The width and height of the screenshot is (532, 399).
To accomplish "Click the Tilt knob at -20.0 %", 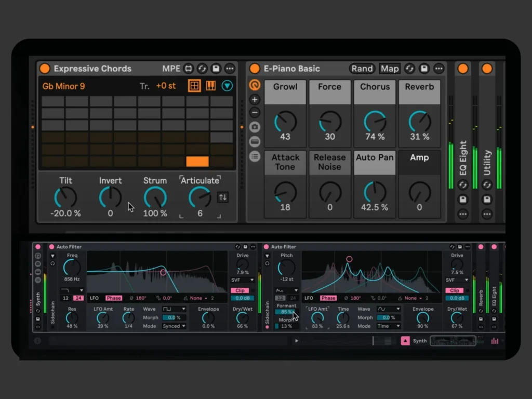I will pyautogui.click(x=65, y=197).
